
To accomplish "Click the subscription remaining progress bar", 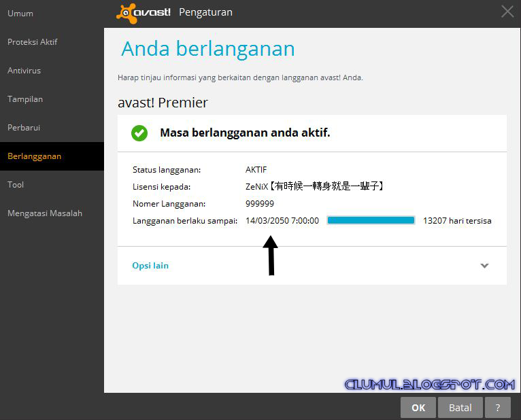I will (371, 220).
